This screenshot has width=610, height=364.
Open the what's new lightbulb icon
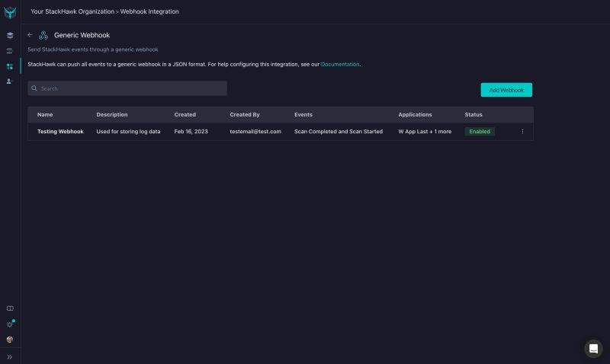(x=10, y=324)
